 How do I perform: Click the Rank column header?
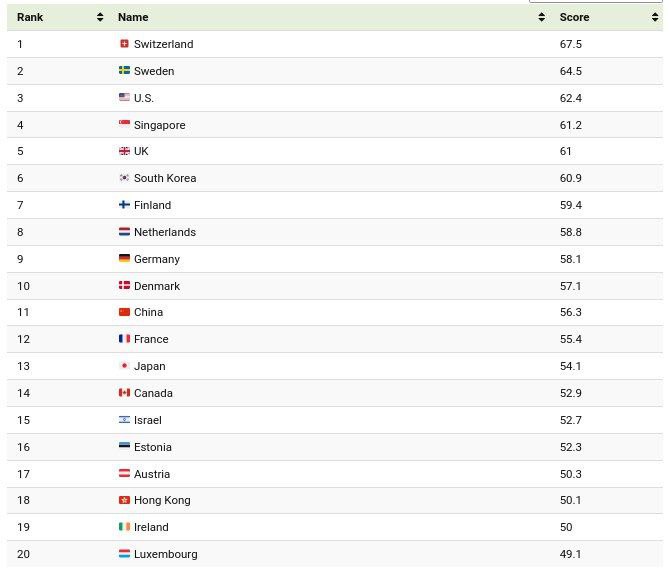coord(30,17)
